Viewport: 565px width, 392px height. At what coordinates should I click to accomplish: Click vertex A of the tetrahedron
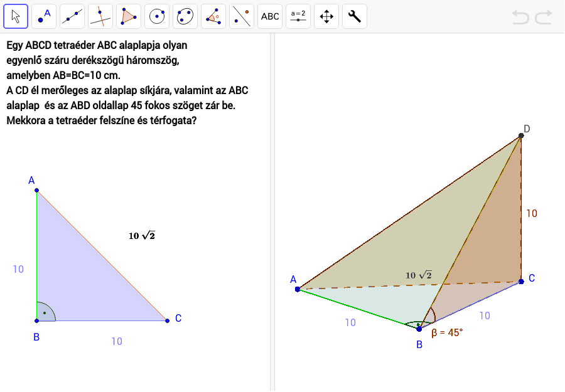(x=298, y=289)
